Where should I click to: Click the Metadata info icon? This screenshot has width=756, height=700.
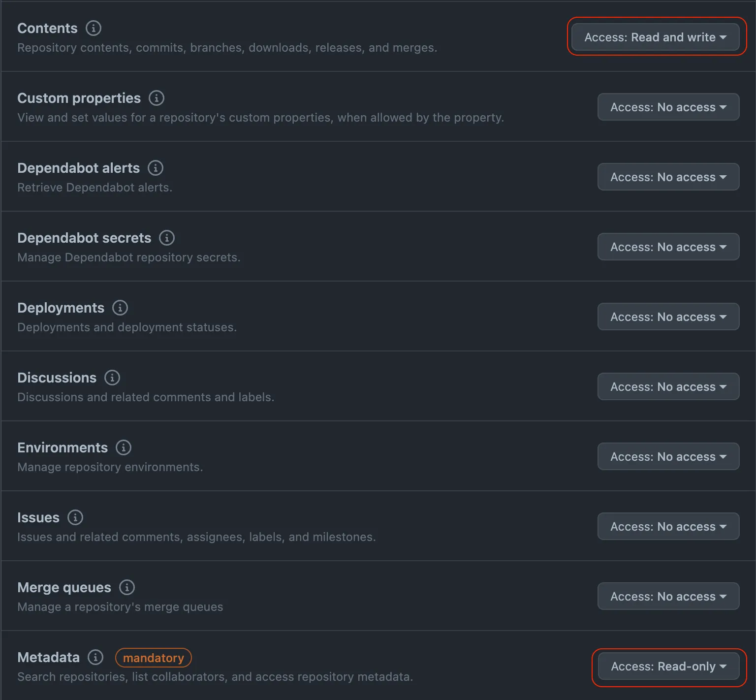(95, 657)
